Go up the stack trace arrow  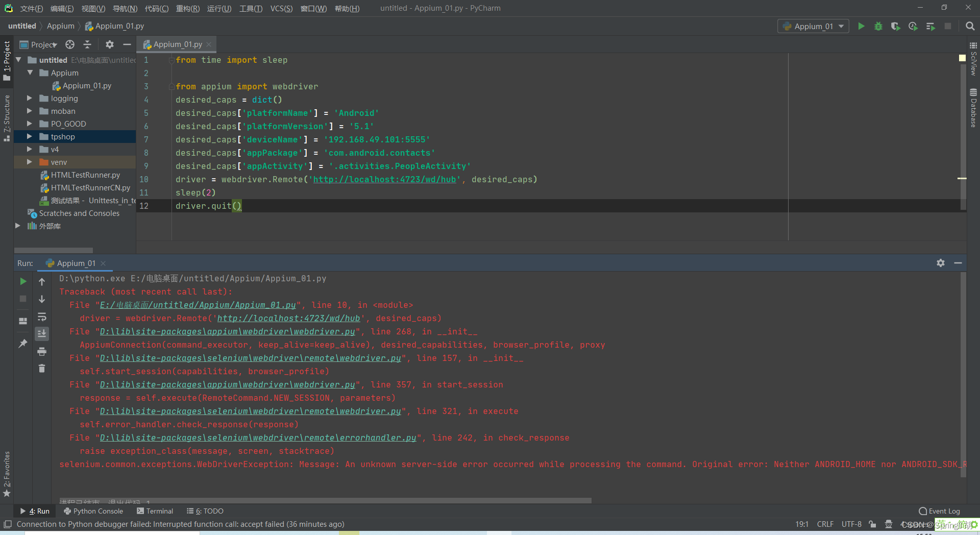point(42,281)
